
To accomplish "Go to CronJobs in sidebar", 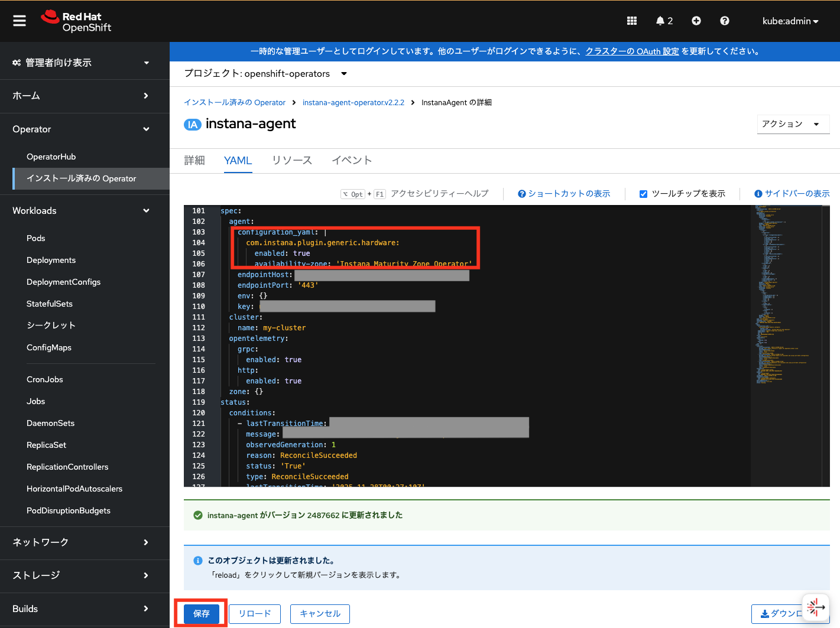I will pyautogui.click(x=45, y=379).
